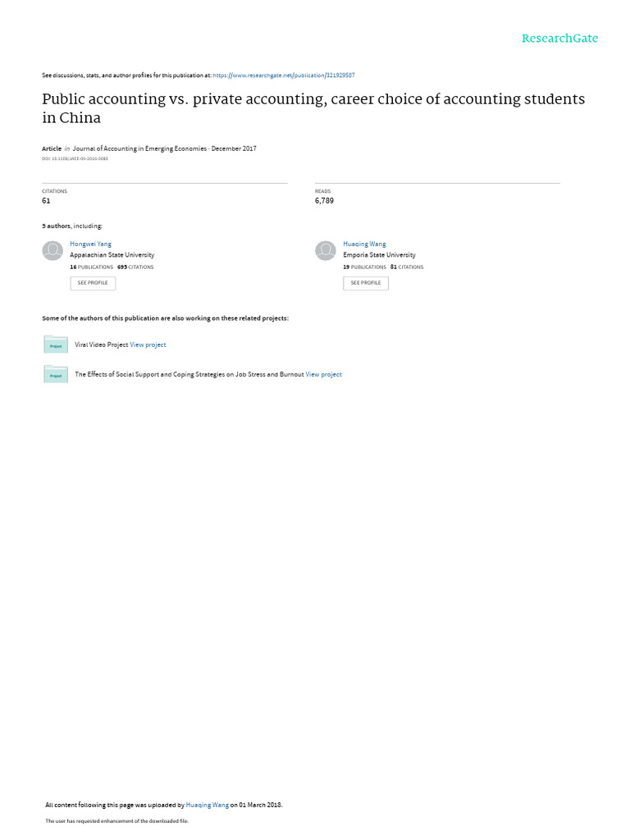
Task: Click See Profile button under Huaqing Wang
Action: [x=366, y=283]
